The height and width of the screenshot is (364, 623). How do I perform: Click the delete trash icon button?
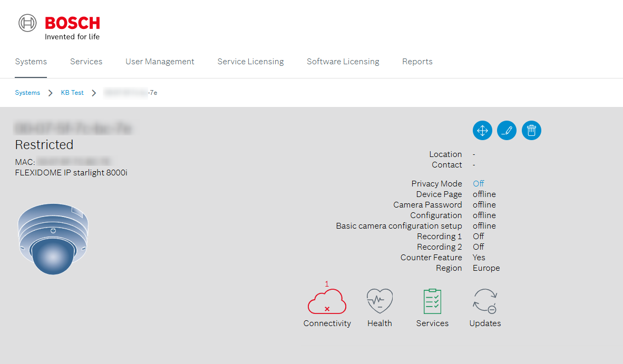pyautogui.click(x=531, y=130)
